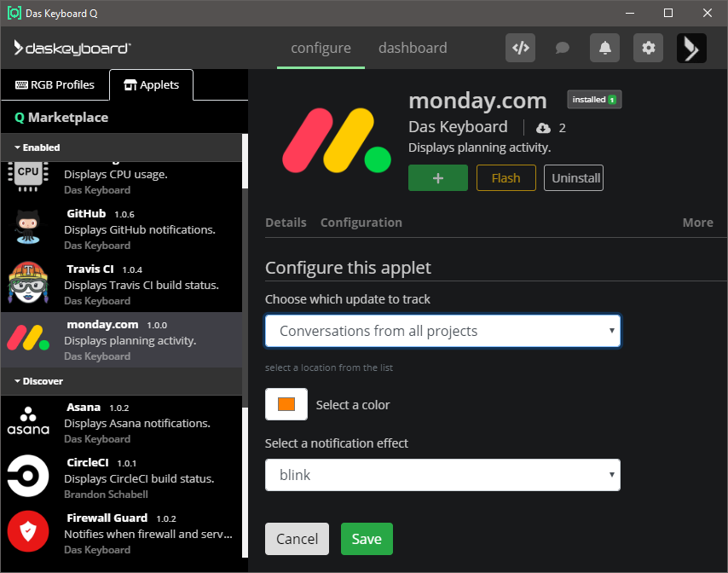Open the Details tab
The height and width of the screenshot is (573, 728).
coord(286,223)
